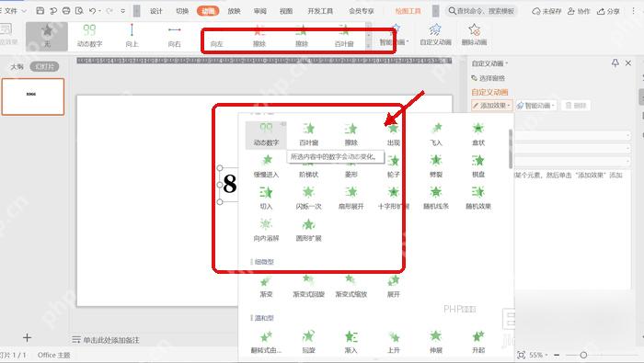644x363 pixels.
Task: Choose the 飞入 entrance effect
Action: (x=436, y=134)
